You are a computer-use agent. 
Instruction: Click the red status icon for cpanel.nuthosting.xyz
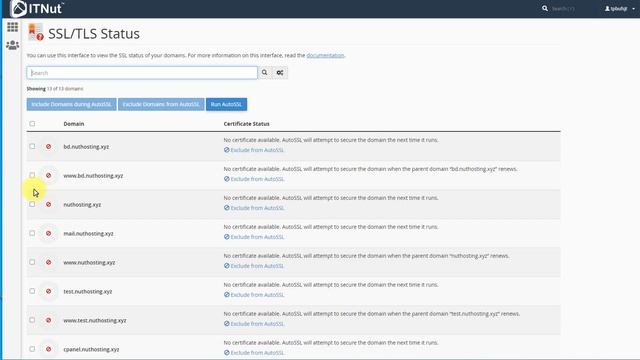coord(49,349)
